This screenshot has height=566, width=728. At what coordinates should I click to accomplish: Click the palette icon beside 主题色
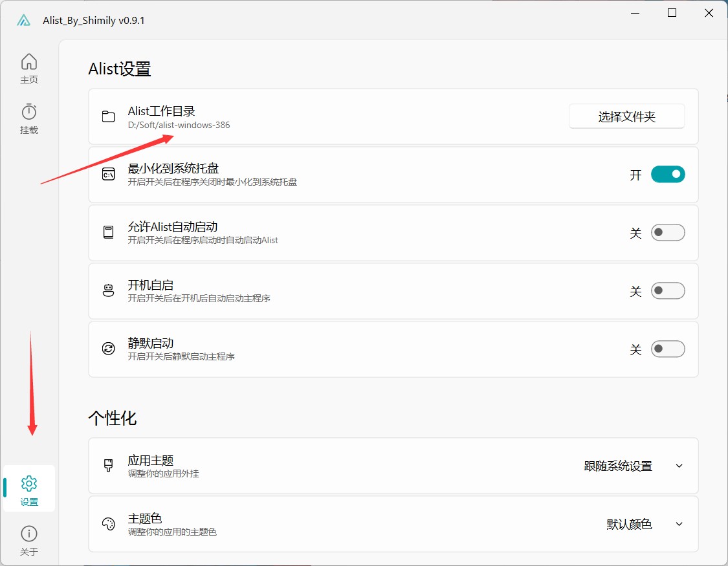click(x=109, y=524)
